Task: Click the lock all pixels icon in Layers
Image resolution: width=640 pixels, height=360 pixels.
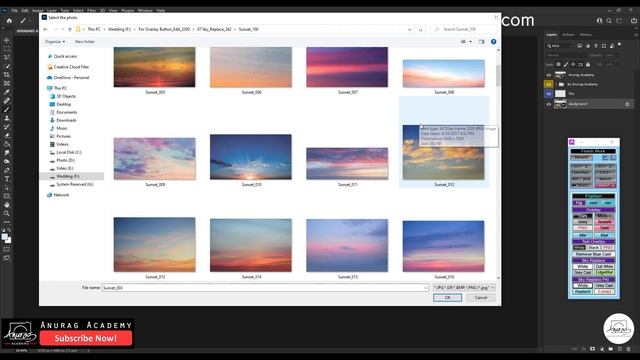Action: pyautogui.click(x=588, y=64)
